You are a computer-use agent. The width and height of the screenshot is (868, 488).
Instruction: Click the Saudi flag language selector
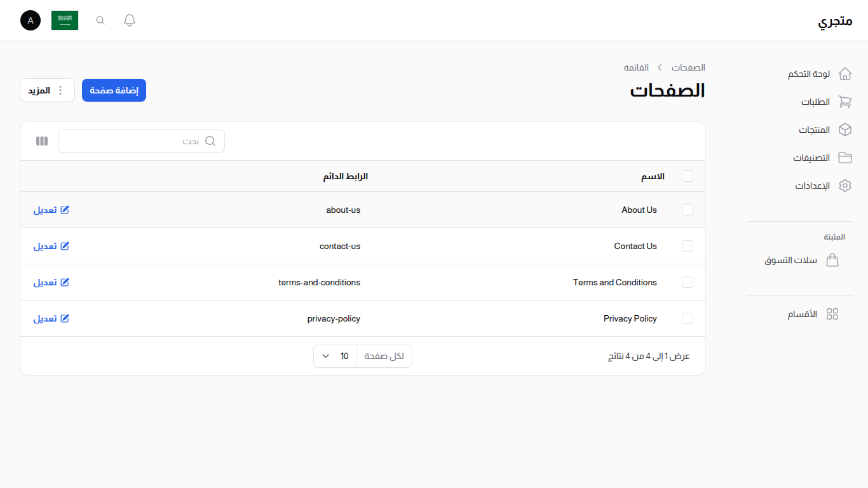click(x=65, y=20)
